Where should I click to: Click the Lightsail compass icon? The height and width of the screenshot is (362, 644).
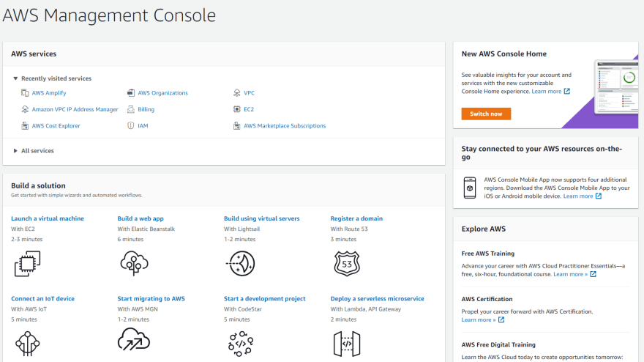[x=241, y=264]
